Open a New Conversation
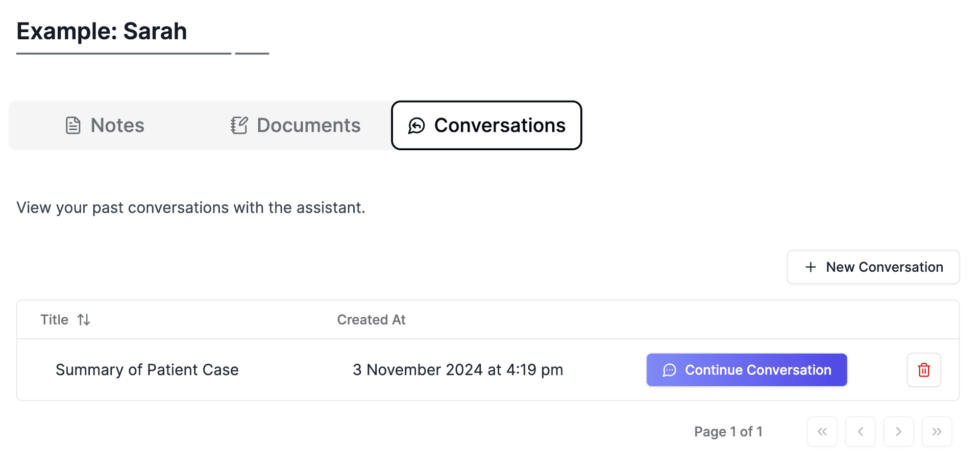The height and width of the screenshot is (467, 980). click(x=873, y=267)
